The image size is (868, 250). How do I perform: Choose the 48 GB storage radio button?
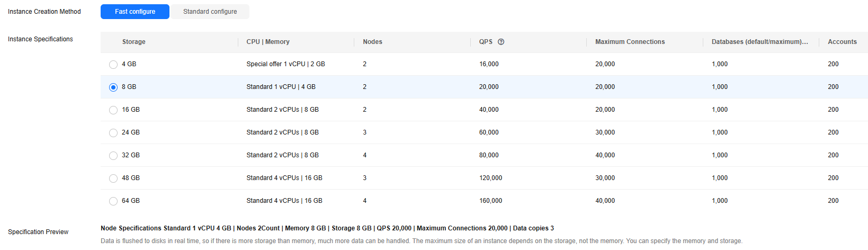113,178
